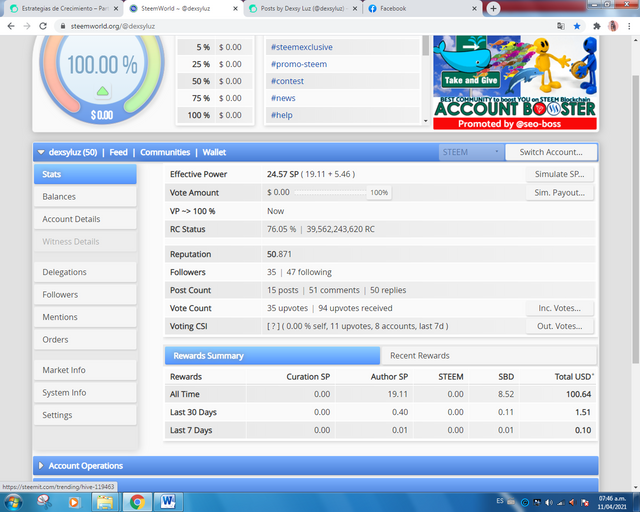Click the volume speaker icon in system tray

[549, 502]
